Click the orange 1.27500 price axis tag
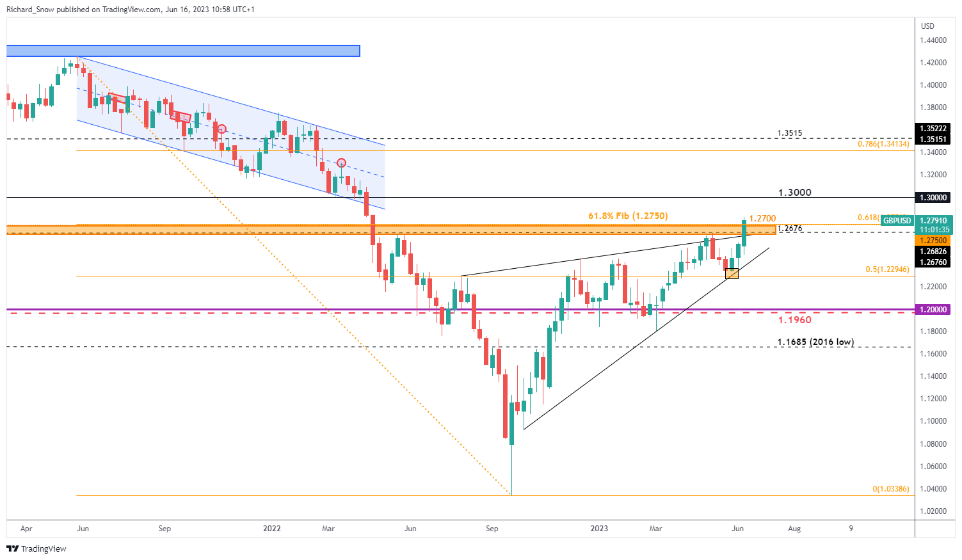This screenshot has width=962, height=560. pyautogui.click(x=933, y=241)
